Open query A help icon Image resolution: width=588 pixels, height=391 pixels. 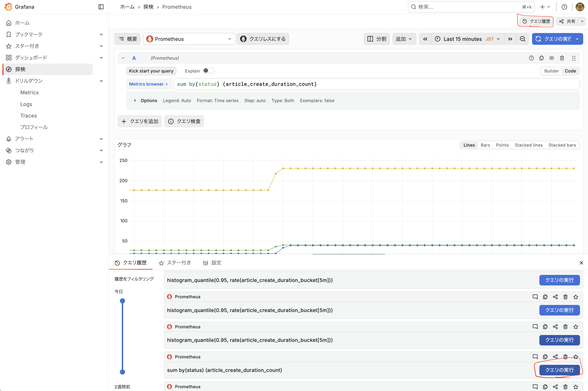[531, 58]
